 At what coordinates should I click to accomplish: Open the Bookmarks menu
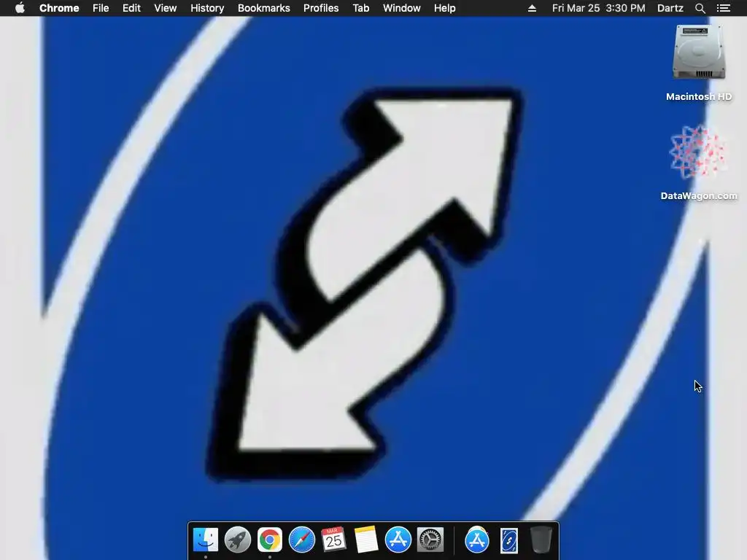point(264,8)
